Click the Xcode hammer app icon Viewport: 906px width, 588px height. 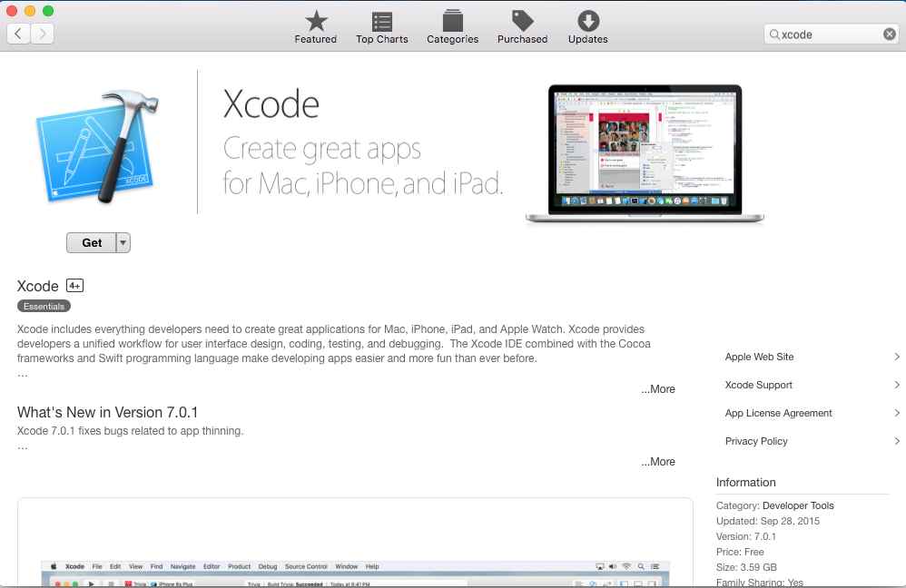[97, 146]
